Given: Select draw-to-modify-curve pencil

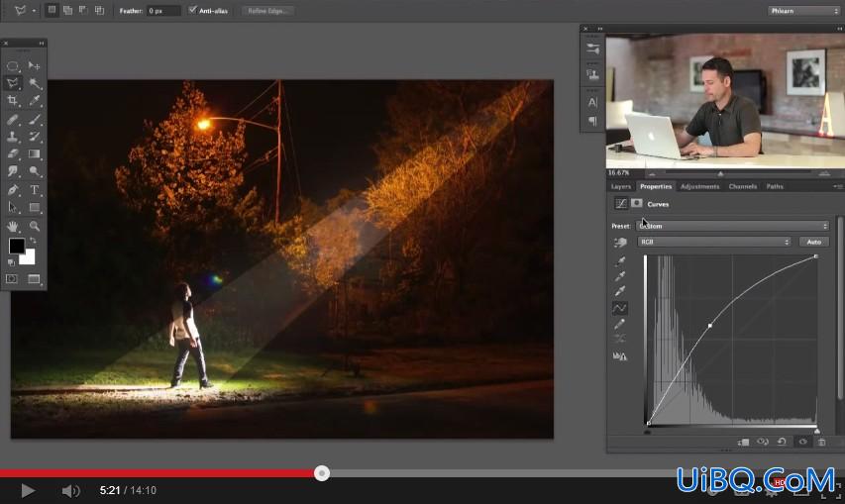Looking at the screenshot, I should 620,324.
